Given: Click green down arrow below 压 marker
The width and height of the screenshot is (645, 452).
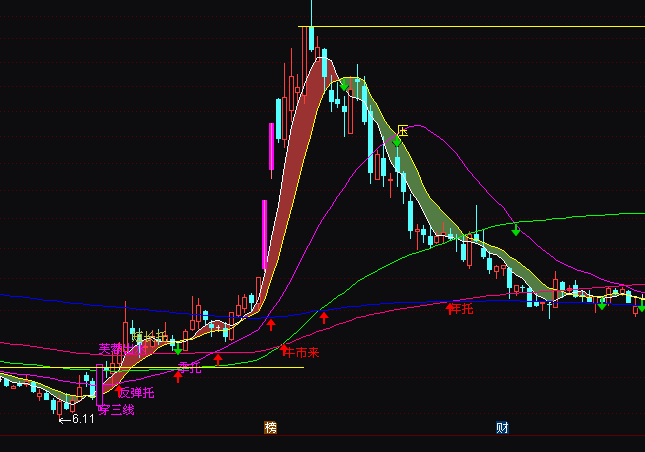Looking at the screenshot, I should (396, 143).
